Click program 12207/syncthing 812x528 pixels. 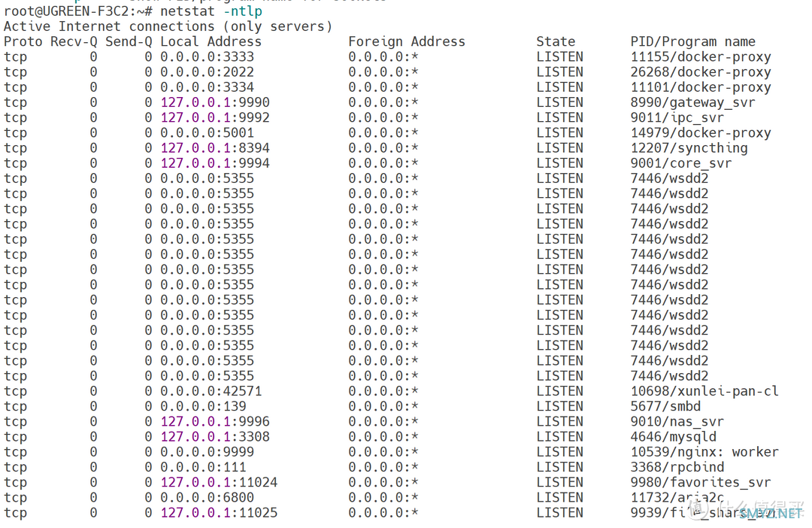[x=689, y=147]
